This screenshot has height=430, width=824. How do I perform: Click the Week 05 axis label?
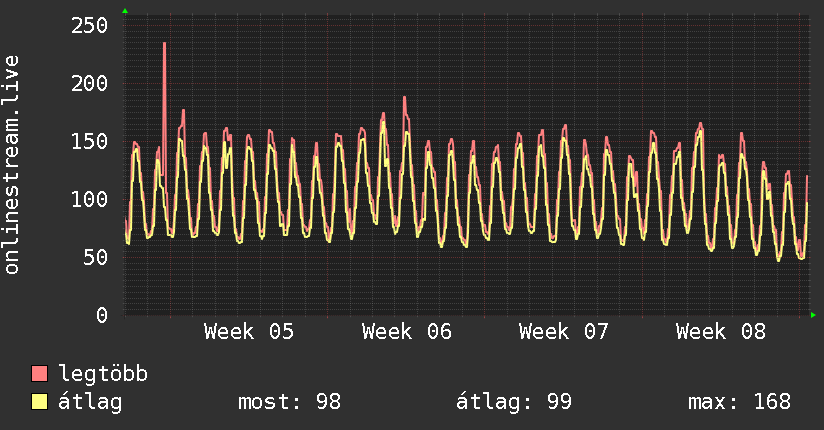click(x=249, y=332)
